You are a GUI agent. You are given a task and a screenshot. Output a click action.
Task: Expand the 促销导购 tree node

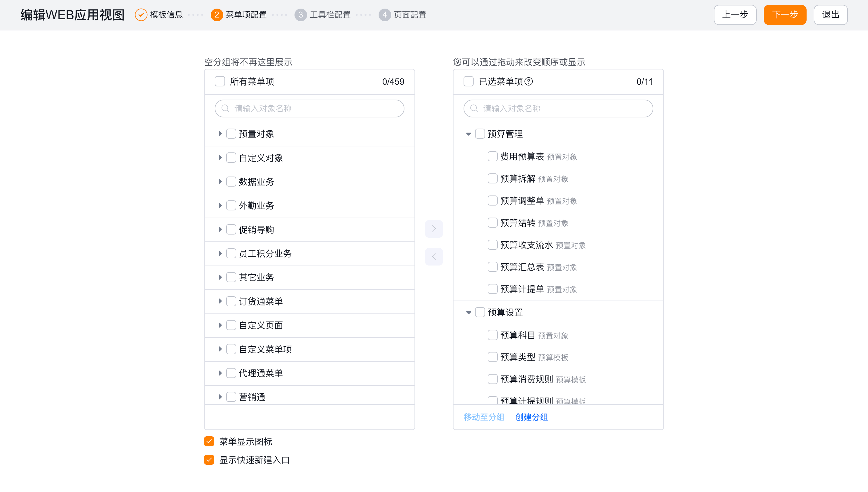tap(220, 229)
